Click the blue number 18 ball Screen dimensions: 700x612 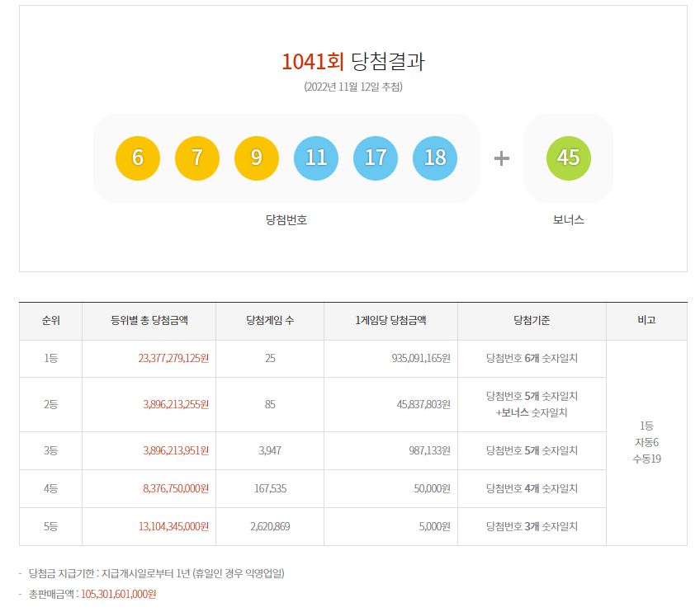(435, 158)
